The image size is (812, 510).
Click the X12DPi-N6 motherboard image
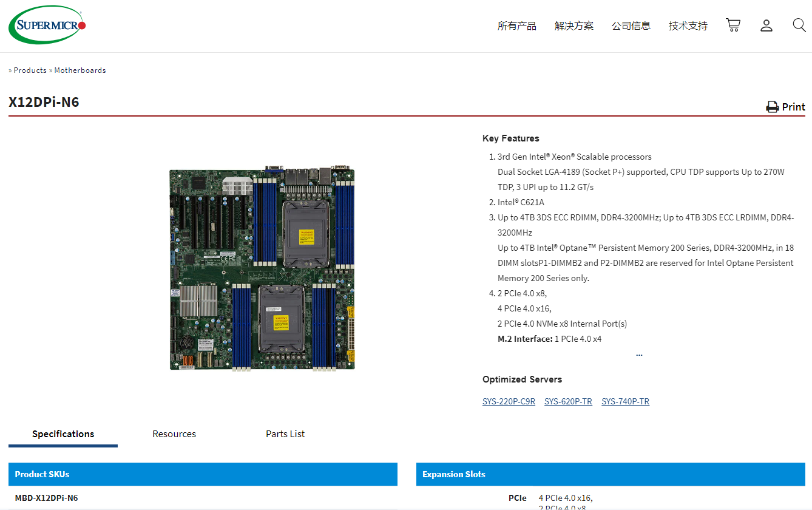(x=262, y=268)
